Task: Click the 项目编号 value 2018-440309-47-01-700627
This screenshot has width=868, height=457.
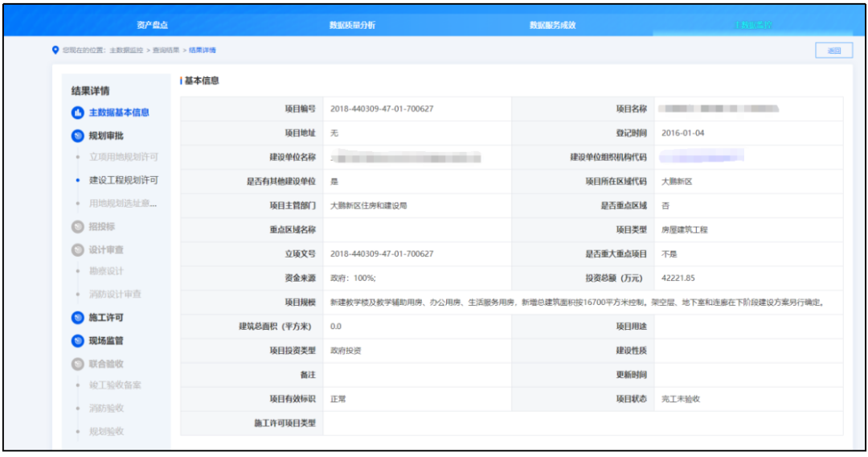Action: 382,109
